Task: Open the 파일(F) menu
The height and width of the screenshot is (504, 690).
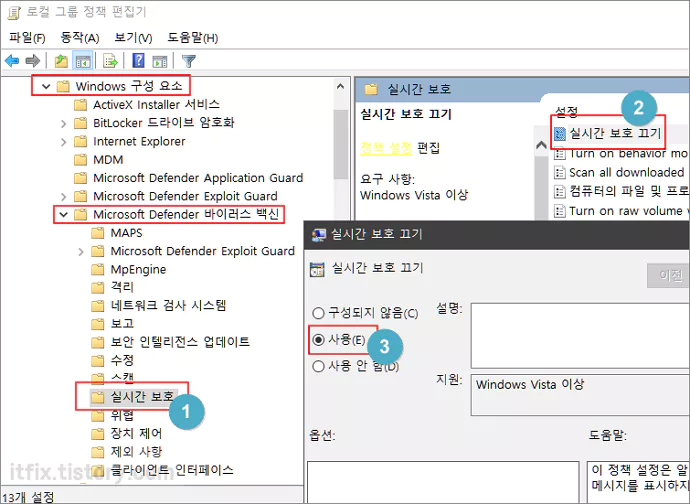Action: (x=27, y=38)
